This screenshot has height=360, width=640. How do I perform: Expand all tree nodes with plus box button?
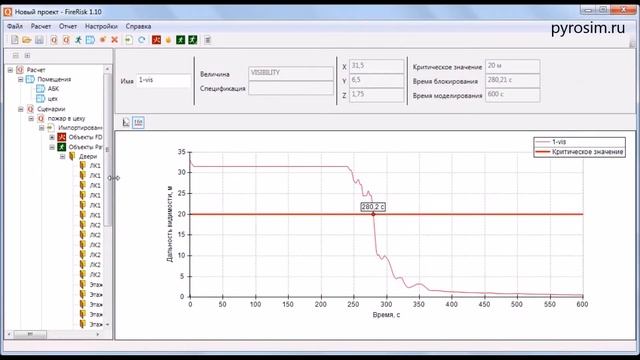(x=27, y=56)
